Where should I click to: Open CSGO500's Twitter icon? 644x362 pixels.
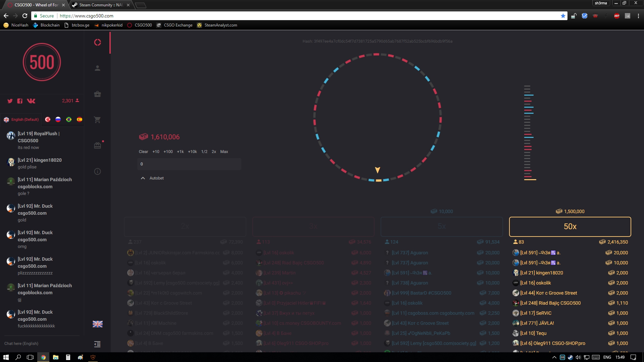10,101
